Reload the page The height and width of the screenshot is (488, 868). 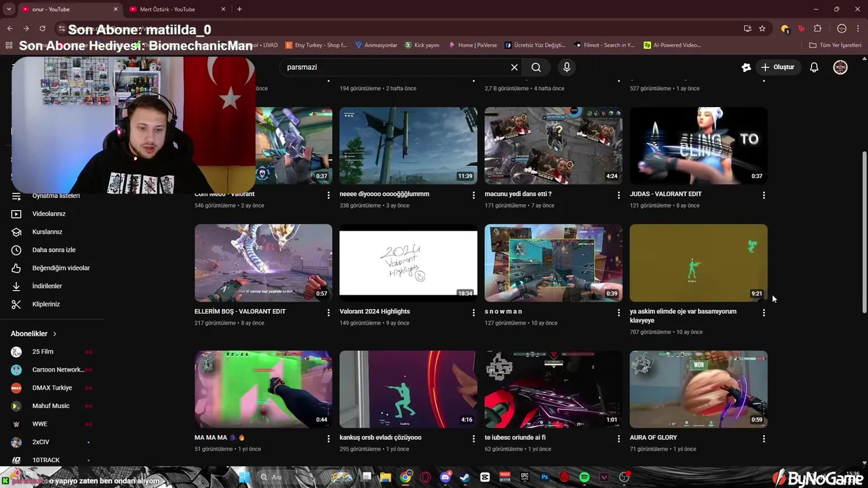(42, 28)
